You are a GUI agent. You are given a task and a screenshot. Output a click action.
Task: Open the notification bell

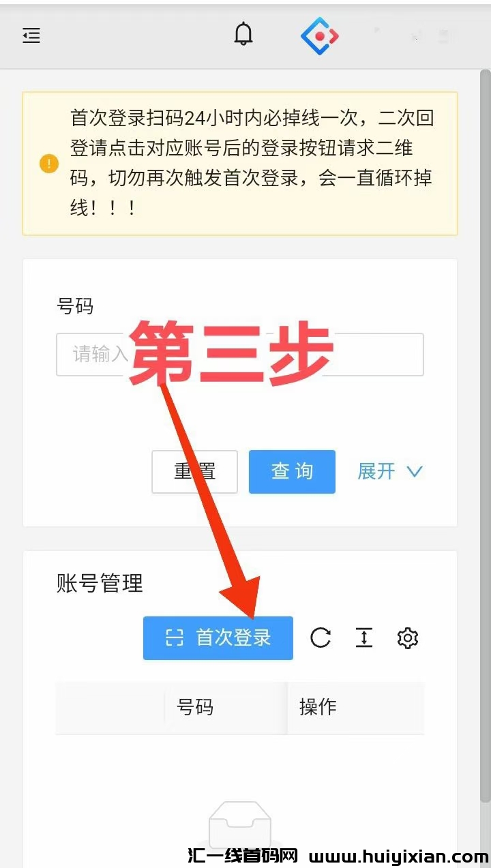(x=243, y=34)
